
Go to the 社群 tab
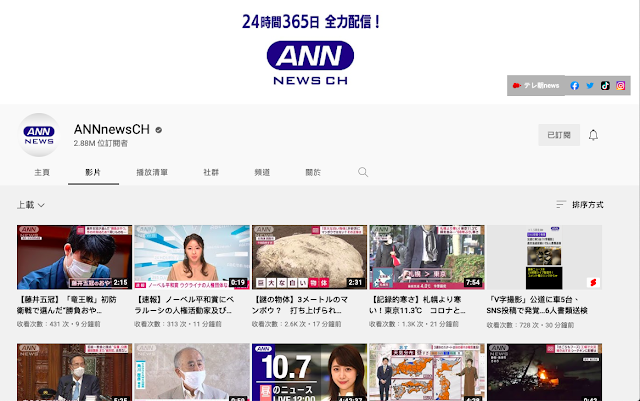211,172
